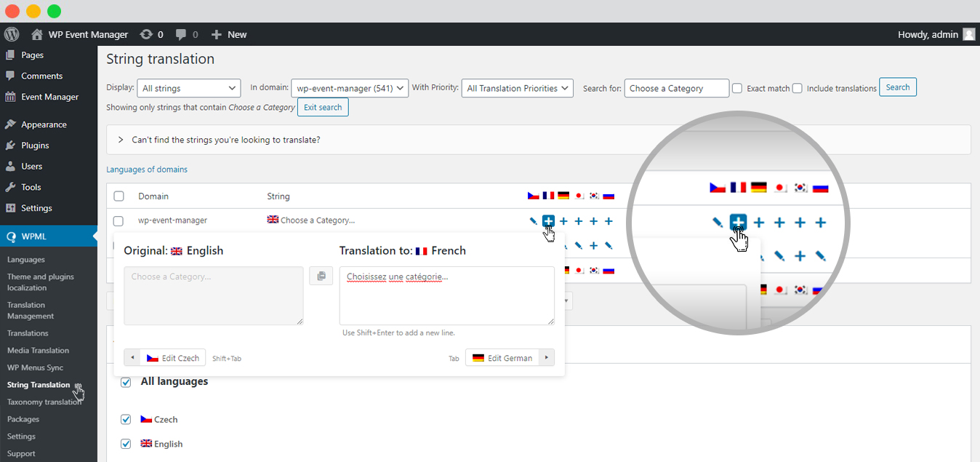
Task: Open Taxonomy translation submenu item
Action: click(x=44, y=402)
